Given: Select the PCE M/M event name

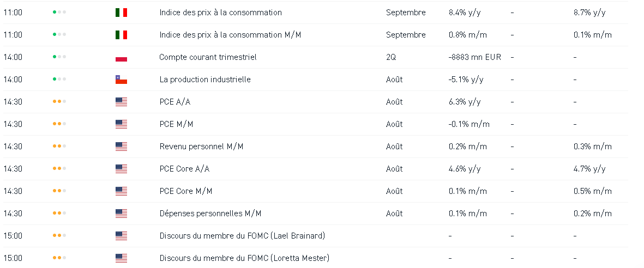Looking at the screenshot, I should [x=176, y=124].
